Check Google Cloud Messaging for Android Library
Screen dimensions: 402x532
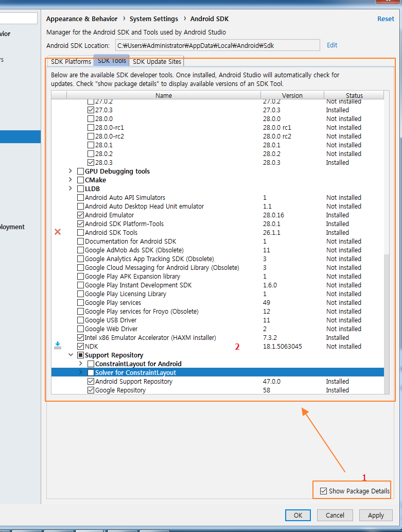pyautogui.click(x=80, y=268)
